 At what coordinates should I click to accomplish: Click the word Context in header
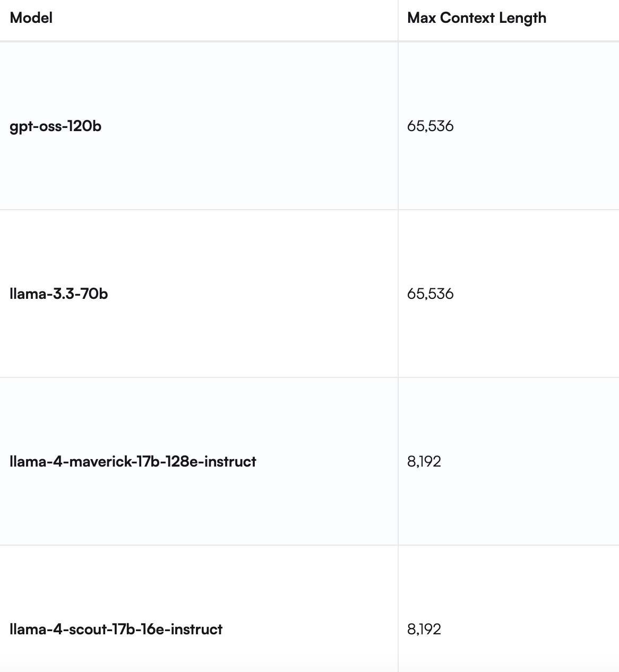[x=467, y=18]
